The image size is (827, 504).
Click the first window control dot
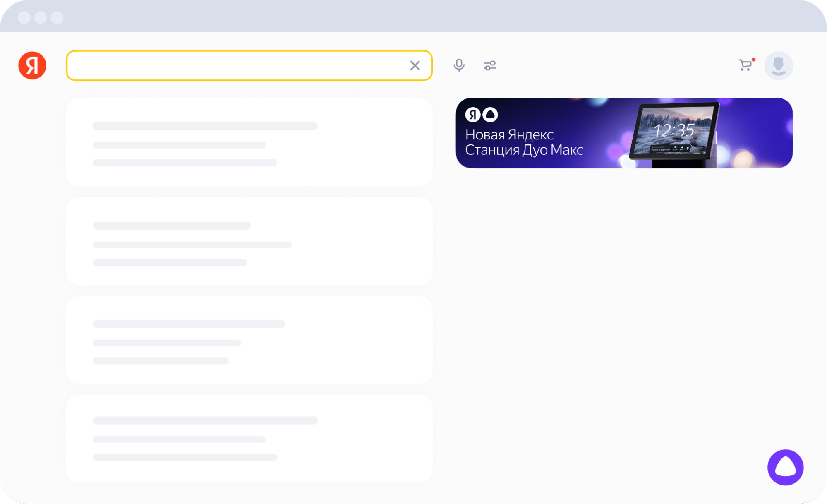pyautogui.click(x=24, y=17)
